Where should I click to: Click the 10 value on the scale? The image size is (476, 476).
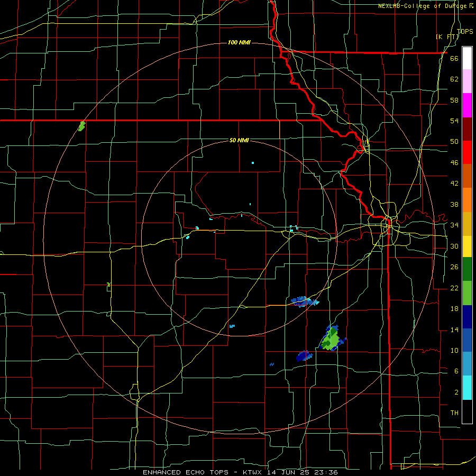454,350
